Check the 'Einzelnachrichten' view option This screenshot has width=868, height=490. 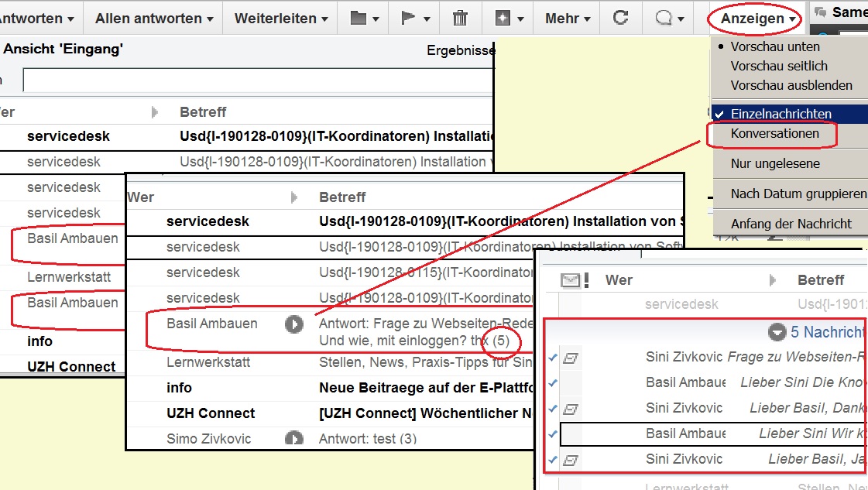[781, 114]
